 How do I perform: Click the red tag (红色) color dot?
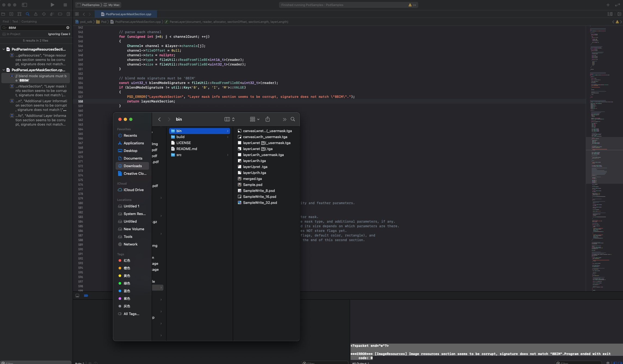coord(120,260)
